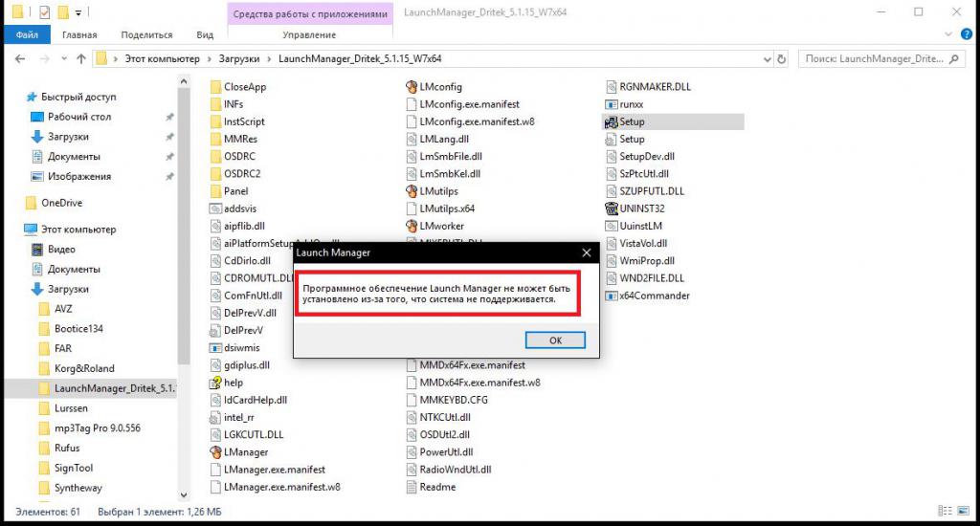Close the Launch Manager error dialog
The height and width of the screenshot is (526, 980).
point(587,253)
